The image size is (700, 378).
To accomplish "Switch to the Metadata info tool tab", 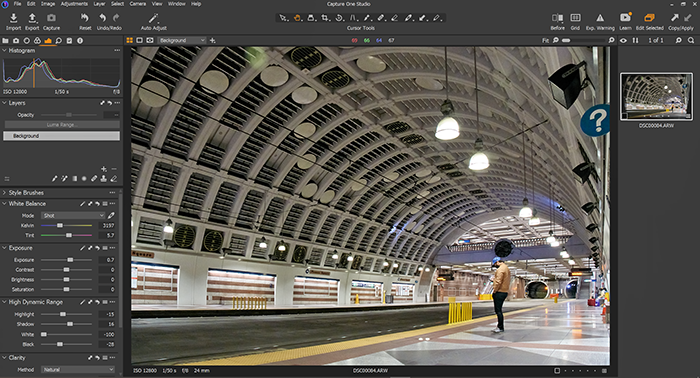I will (80, 41).
